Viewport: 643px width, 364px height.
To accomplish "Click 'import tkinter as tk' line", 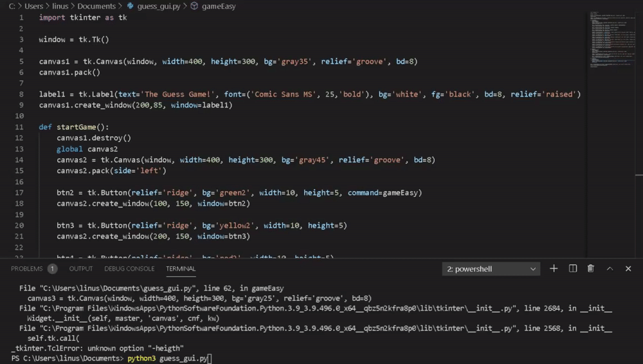I will 83,17.
